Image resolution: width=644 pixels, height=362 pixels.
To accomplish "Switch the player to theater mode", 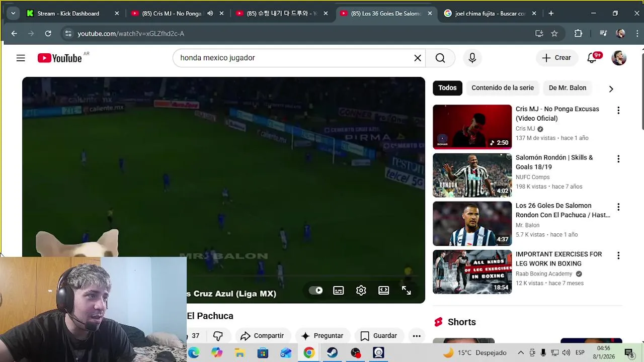I will coord(383,290).
